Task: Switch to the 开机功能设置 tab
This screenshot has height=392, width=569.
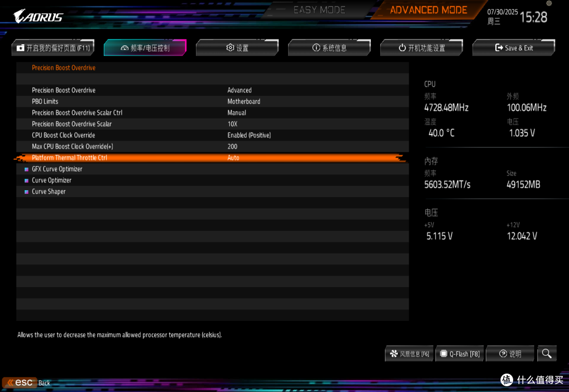Action: pos(421,47)
